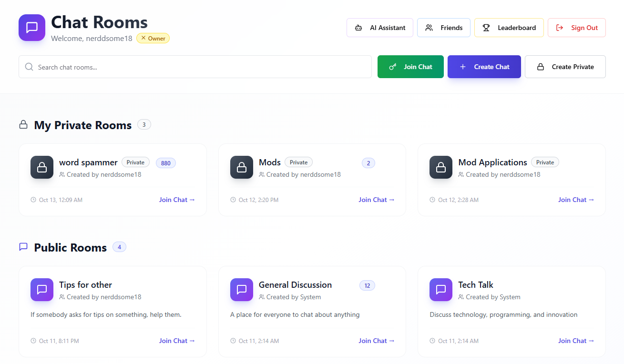Click the Mods room lock icon
Screen dimensions: 624x364
pyautogui.click(x=242, y=167)
